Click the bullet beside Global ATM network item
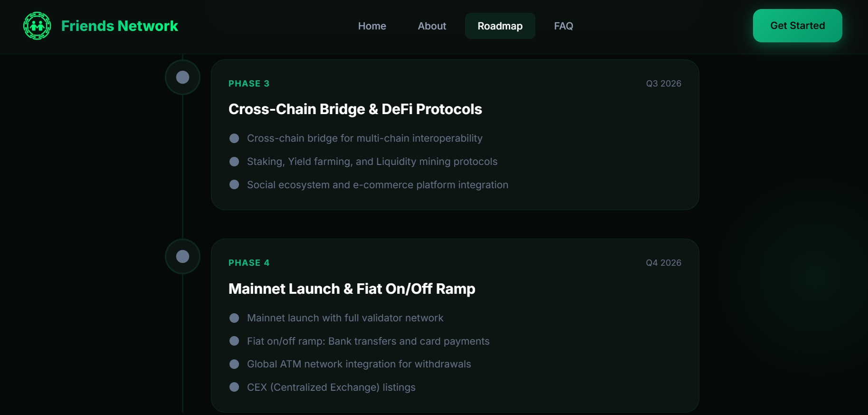868x415 pixels. tap(234, 364)
